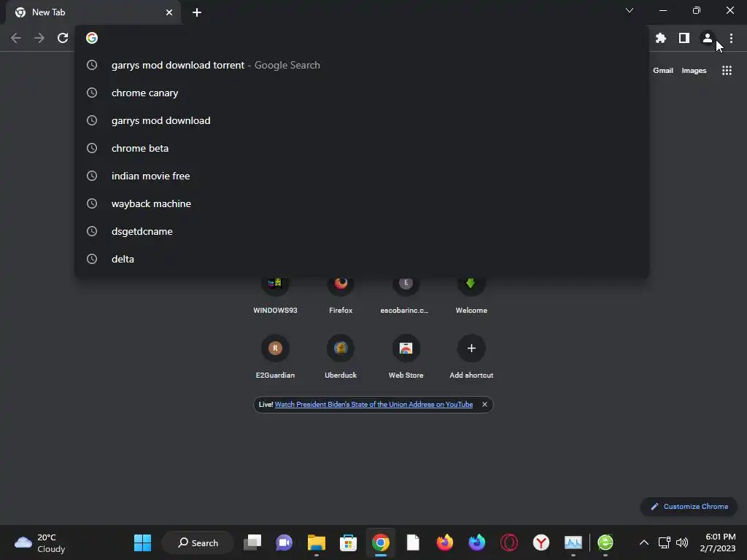Choose suggestion delta
Image resolution: width=747 pixels, height=560 pixels.
pyautogui.click(x=362, y=259)
